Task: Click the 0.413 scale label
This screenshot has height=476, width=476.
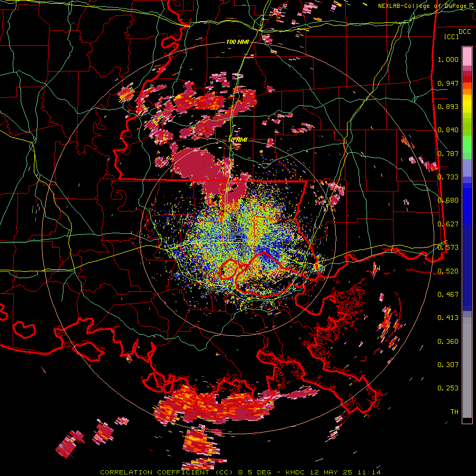Action: tap(448, 318)
